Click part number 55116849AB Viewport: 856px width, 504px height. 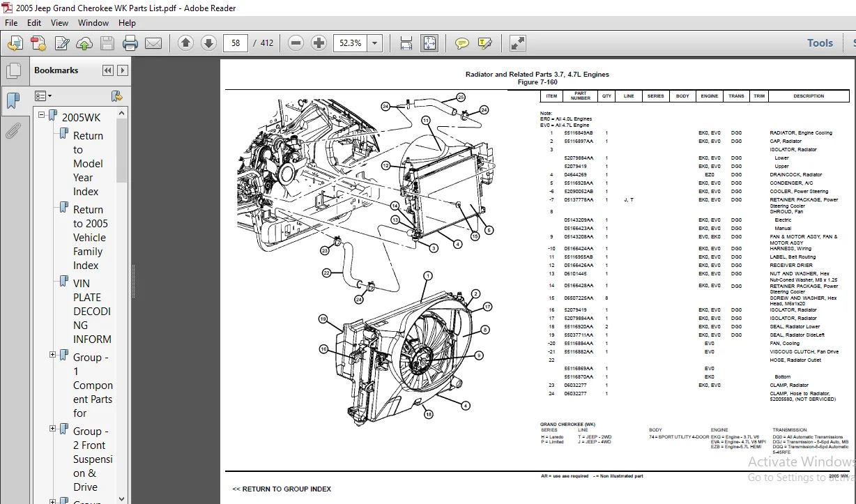pos(579,132)
